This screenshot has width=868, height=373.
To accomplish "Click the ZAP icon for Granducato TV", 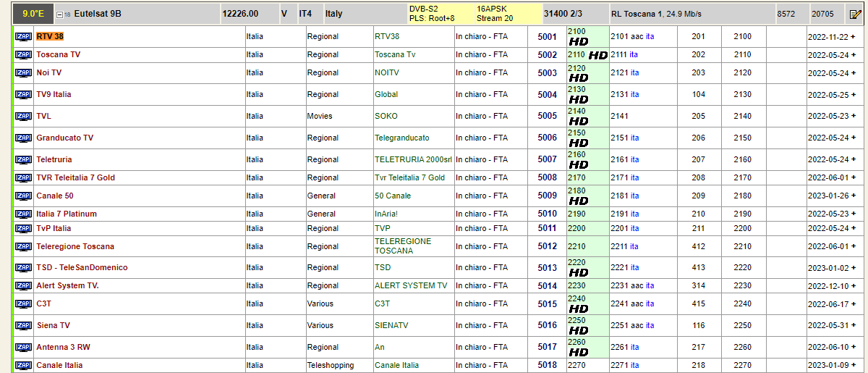I will pyautogui.click(x=23, y=138).
